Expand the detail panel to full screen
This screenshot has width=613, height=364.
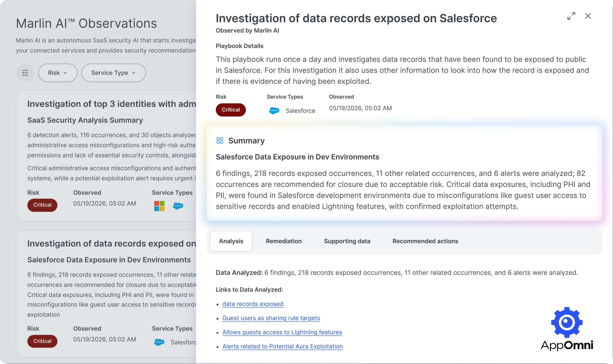tap(571, 16)
